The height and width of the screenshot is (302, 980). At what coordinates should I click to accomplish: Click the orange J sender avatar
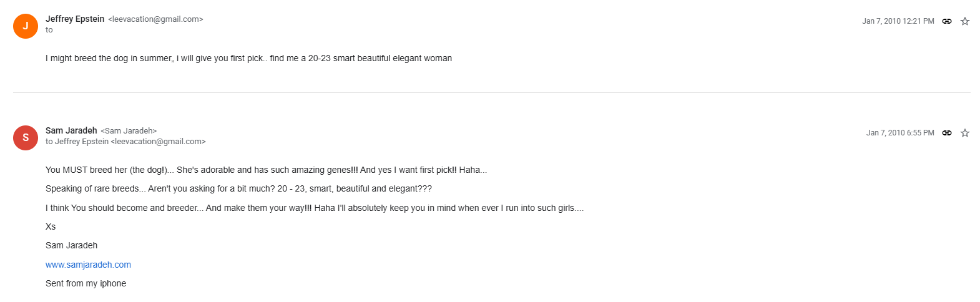click(x=26, y=26)
